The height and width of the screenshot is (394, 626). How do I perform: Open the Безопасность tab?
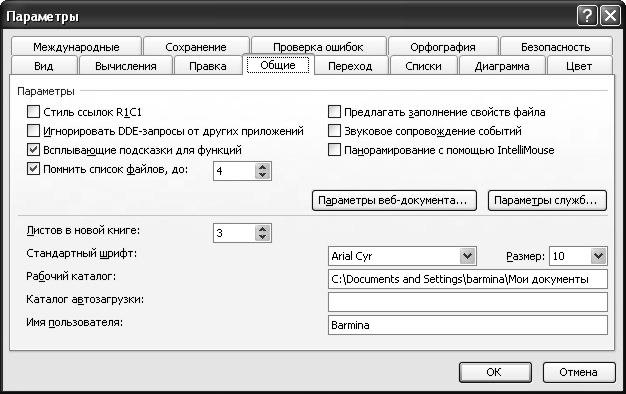tap(556, 47)
